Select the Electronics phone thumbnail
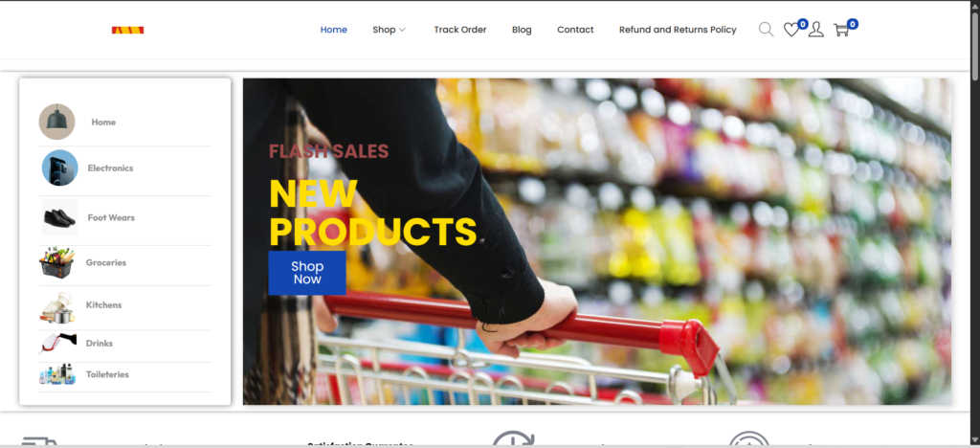The height and width of the screenshot is (448, 980). click(x=60, y=168)
